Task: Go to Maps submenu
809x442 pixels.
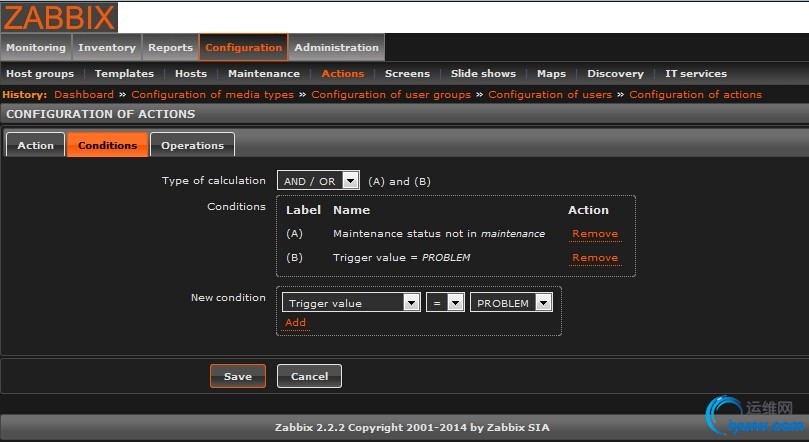Action: (551, 74)
